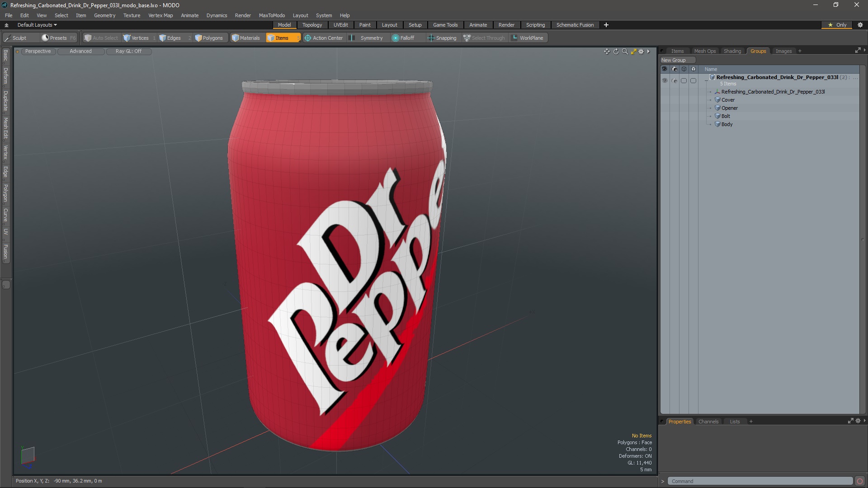Open the Groups panel arrow menu
Screen dimensions: 868x488
(864, 51)
